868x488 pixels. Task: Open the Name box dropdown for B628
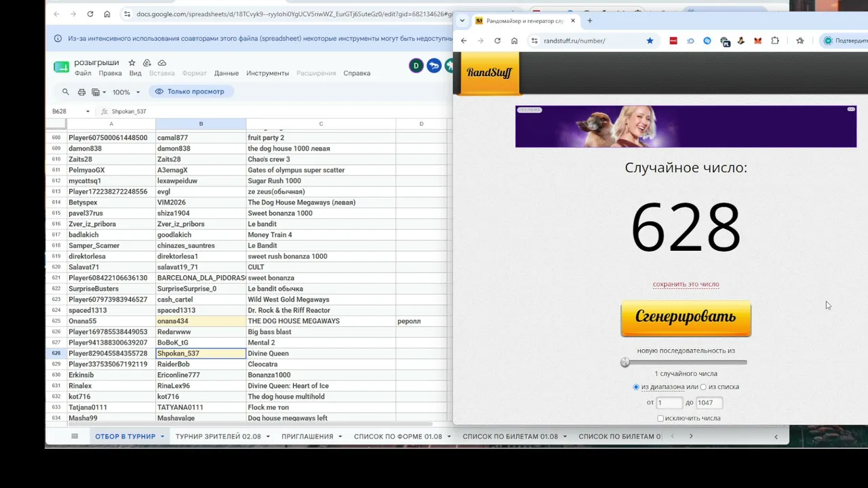[x=87, y=111]
